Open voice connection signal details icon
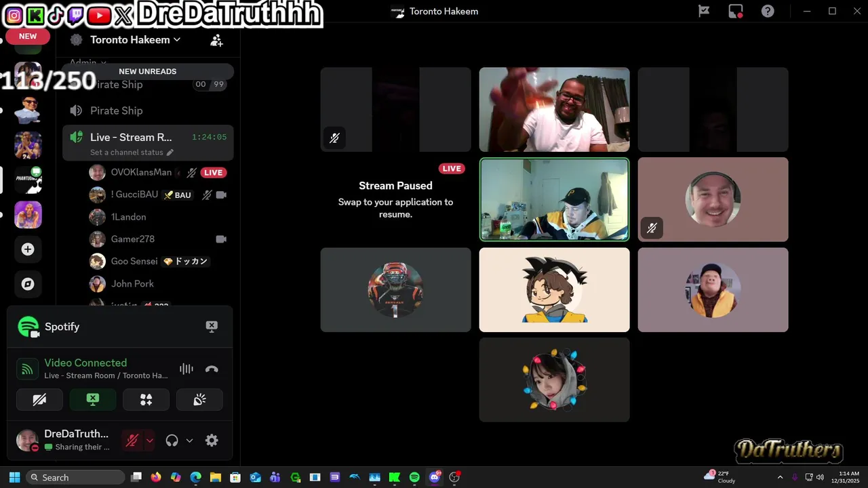868x488 pixels. pyautogui.click(x=27, y=369)
